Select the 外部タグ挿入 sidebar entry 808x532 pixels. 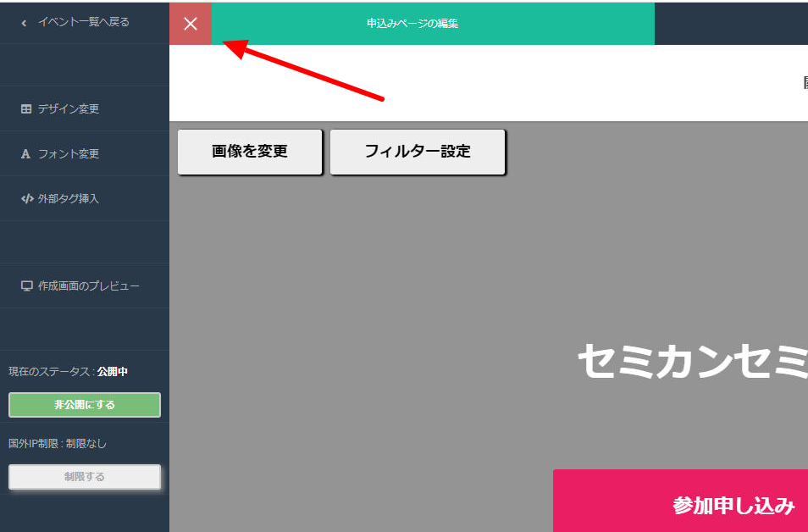coord(69,199)
